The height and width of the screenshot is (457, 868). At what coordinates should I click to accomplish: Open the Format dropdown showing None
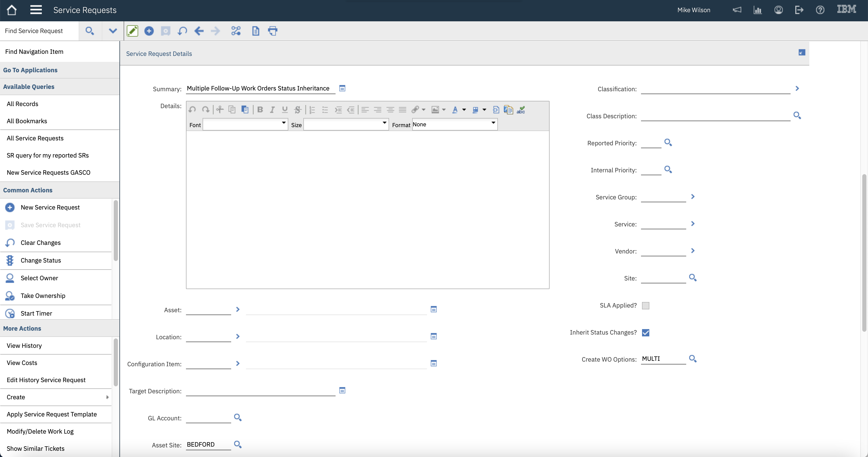(455, 125)
